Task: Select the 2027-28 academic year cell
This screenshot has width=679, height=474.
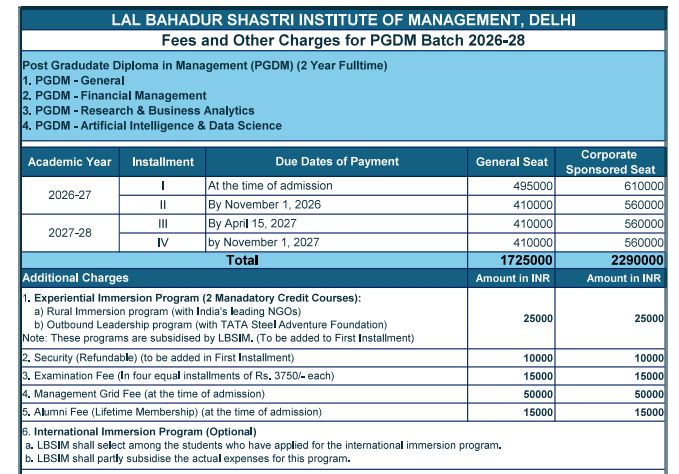Action: point(70,232)
